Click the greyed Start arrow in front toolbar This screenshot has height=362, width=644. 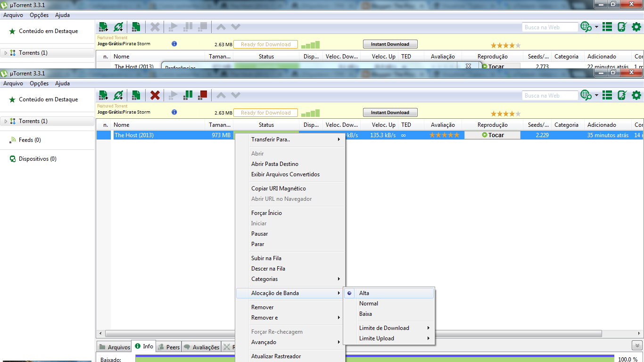[x=173, y=95]
